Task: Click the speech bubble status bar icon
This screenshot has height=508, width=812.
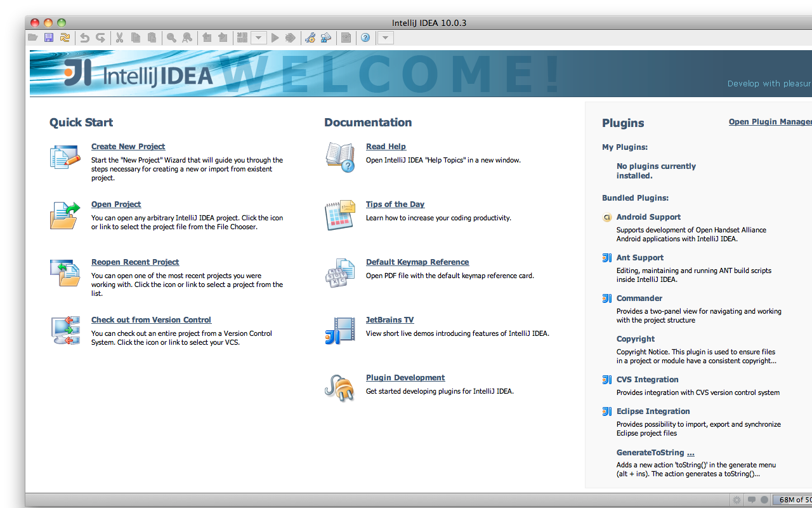Action: tap(752, 500)
